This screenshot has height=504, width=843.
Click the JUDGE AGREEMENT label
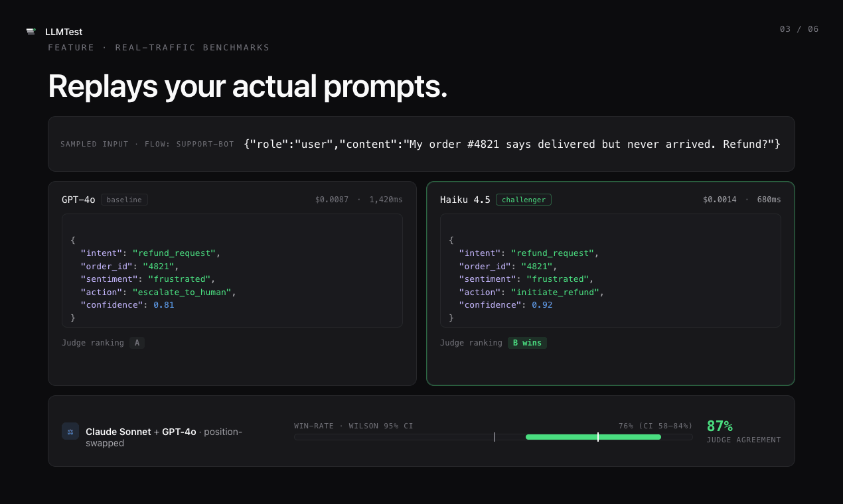click(x=743, y=440)
